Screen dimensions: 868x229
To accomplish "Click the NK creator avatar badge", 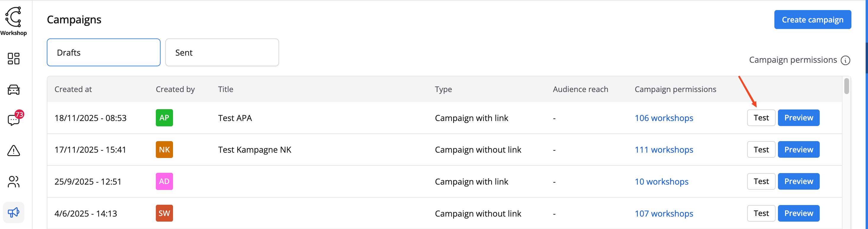I will pos(164,149).
